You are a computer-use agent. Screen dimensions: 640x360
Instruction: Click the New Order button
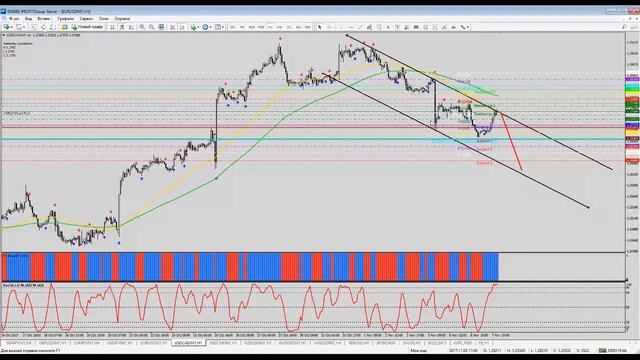(x=87, y=27)
